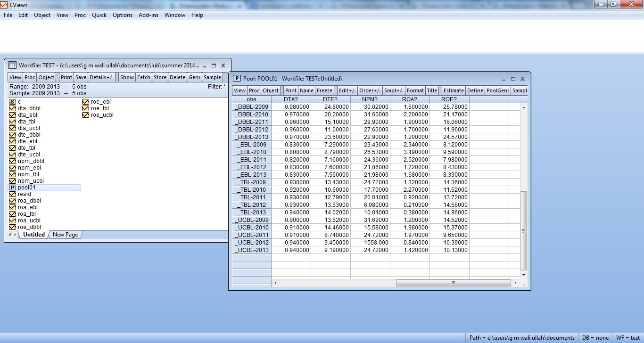
Task: Select the roa_tbl series
Action: 26,214
